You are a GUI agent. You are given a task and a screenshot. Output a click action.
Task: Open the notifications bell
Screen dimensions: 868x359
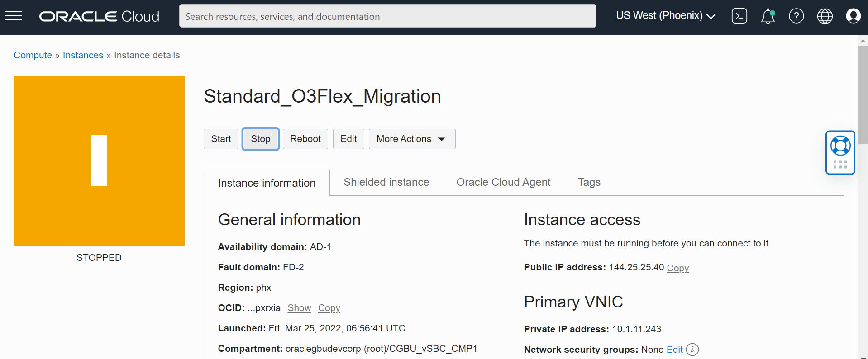tap(768, 16)
